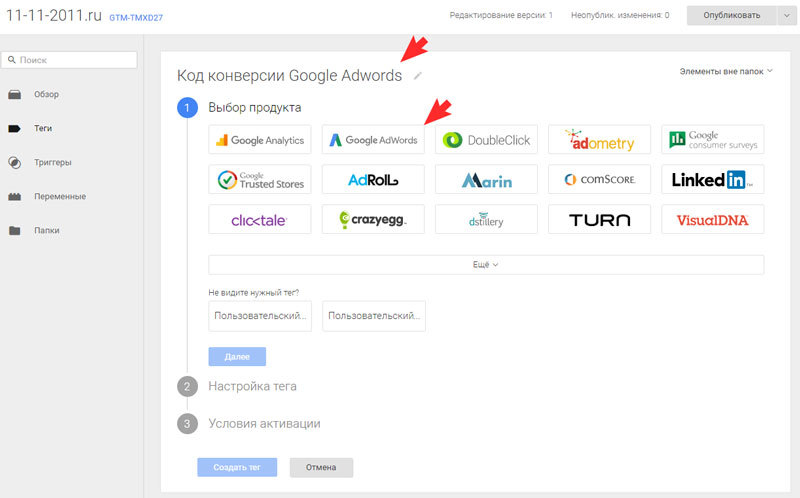Expand step 2 Настройка тега
This screenshot has width=800, height=498.
[252, 386]
